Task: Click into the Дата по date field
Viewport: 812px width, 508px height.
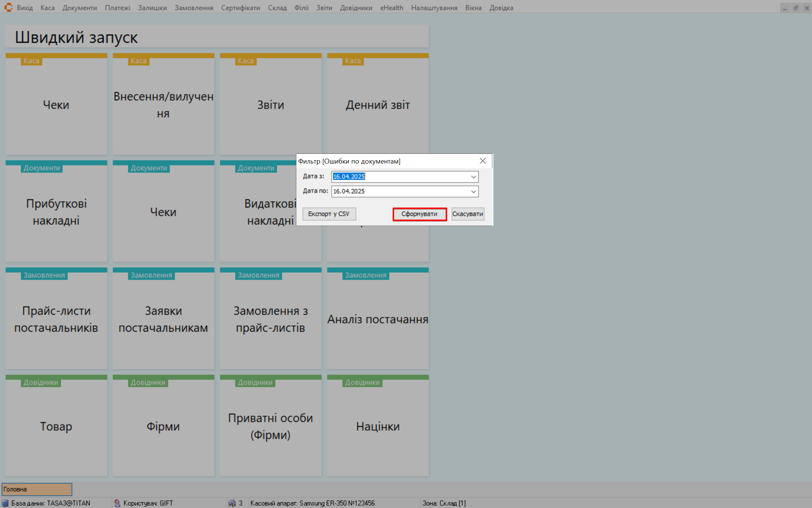Action: (x=399, y=191)
